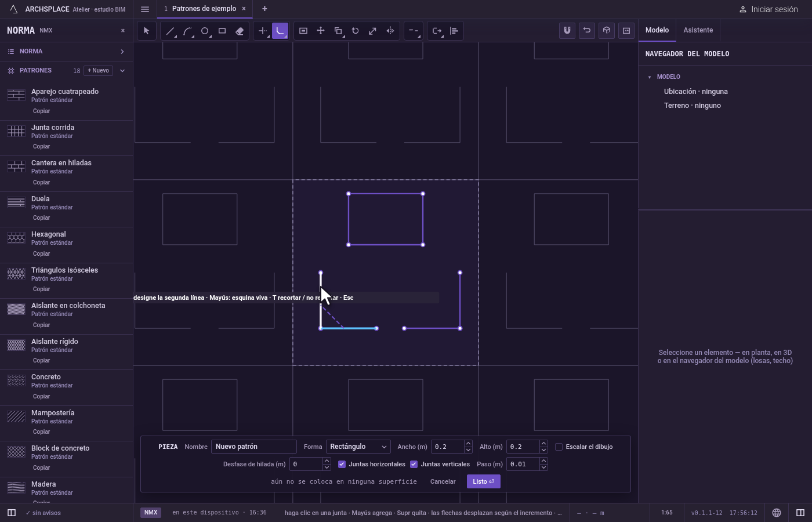Enable Escalar el dibujo checkbox
Image resolution: width=812 pixels, height=522 pixels.
(x=559, y=447)
